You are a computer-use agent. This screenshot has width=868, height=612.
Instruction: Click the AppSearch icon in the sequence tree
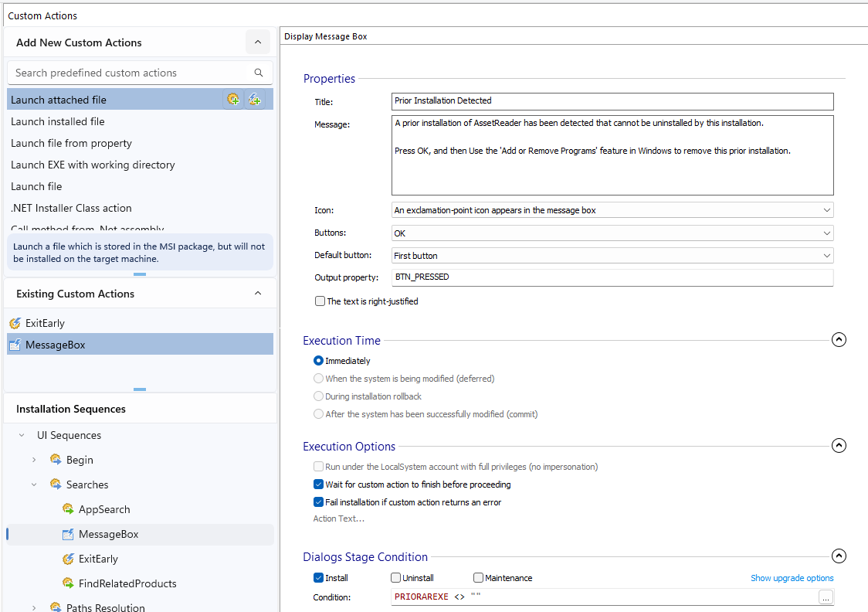coord(68,509)
